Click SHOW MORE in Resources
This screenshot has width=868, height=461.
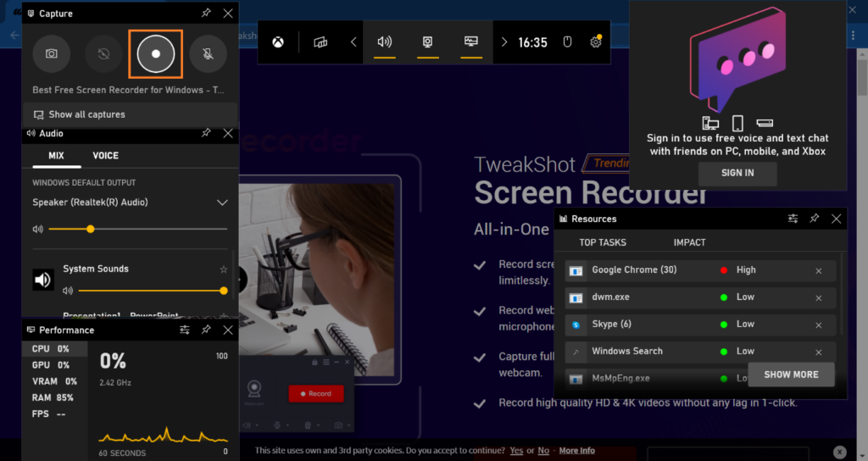(x=791, y=375)
